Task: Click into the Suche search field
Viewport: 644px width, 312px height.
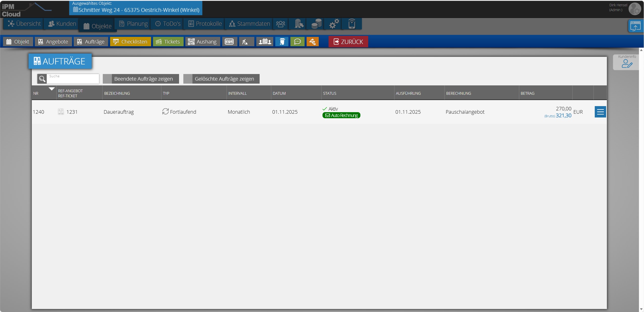Action: [x=73, y=79]
